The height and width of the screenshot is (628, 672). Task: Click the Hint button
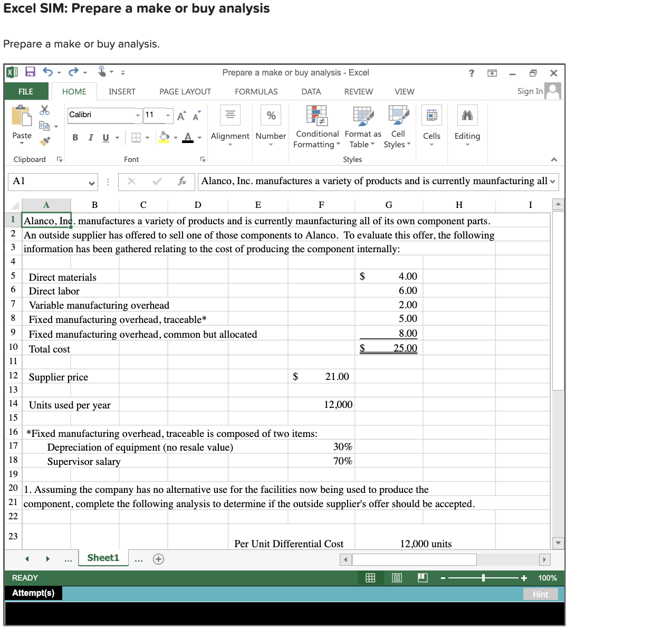coord(540,594)
